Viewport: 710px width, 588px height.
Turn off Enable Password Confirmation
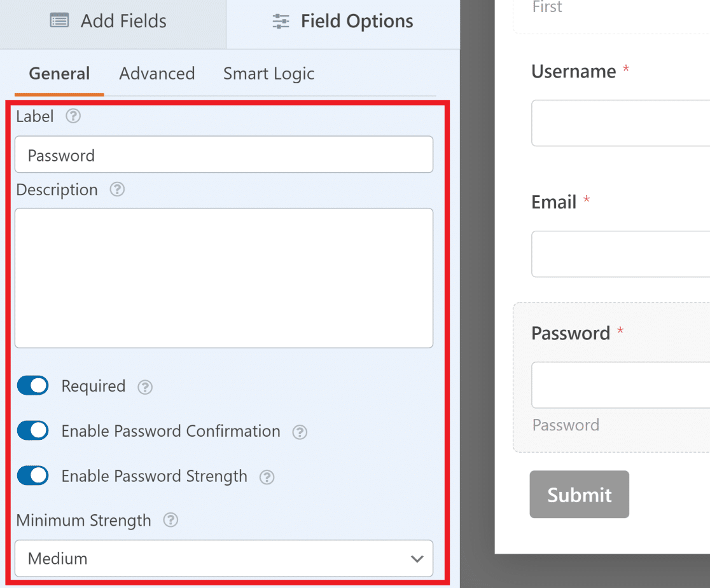point(32,431)
